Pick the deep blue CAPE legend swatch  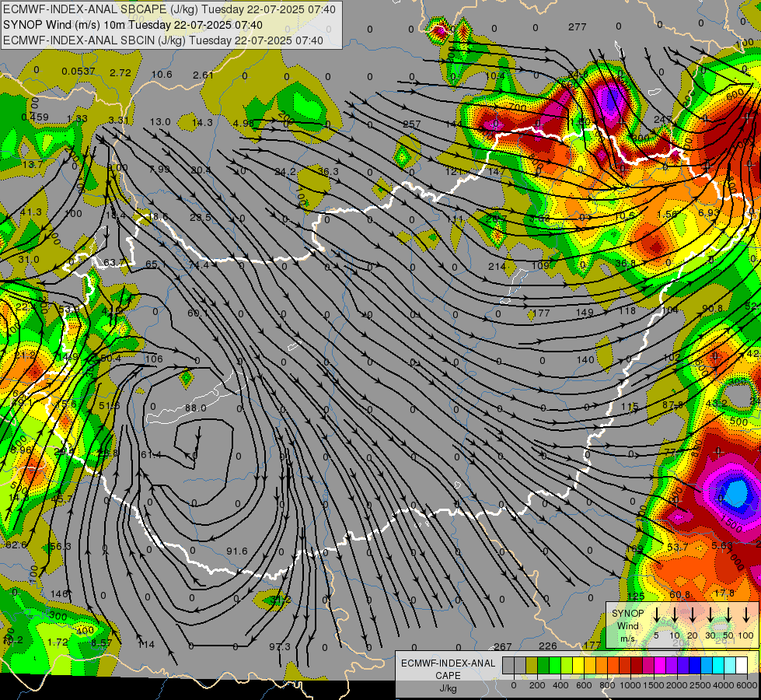click(x=694, y=666)
